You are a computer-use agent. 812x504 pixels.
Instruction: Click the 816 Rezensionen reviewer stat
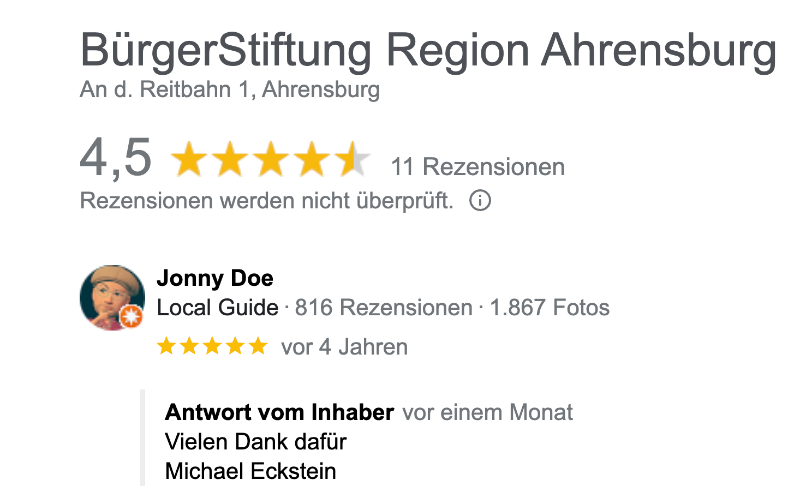pyautogui.click(x=384, y=308)
